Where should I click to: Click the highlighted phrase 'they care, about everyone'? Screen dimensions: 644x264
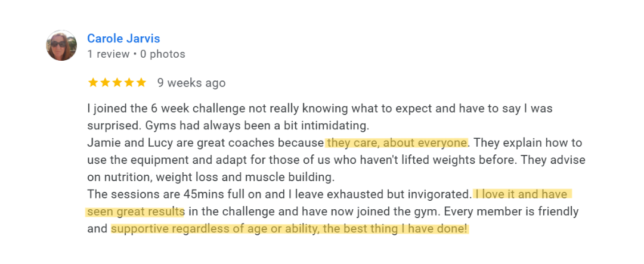[x=397, y=143]
